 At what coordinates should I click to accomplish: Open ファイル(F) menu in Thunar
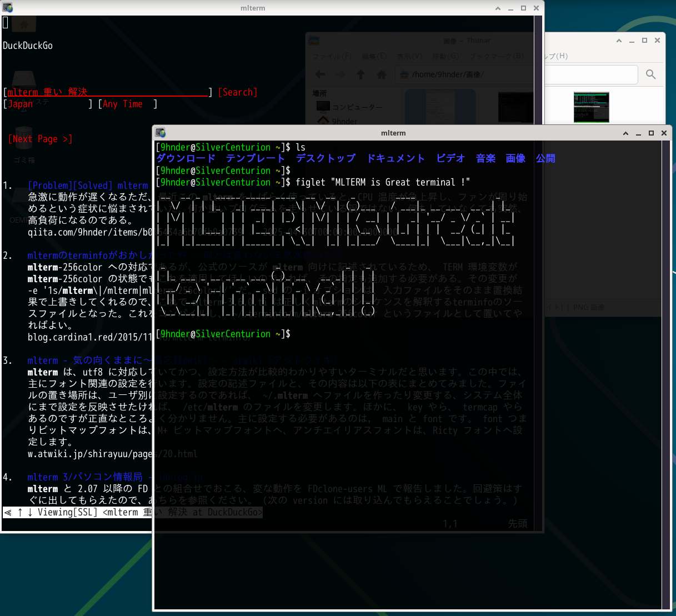coord(332,56)
